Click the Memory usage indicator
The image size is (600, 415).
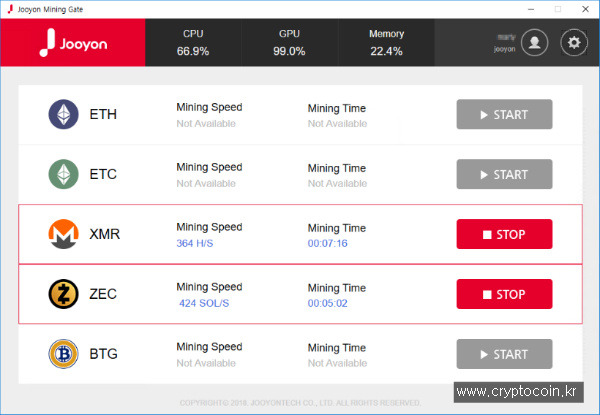click(x=386, y=42)
